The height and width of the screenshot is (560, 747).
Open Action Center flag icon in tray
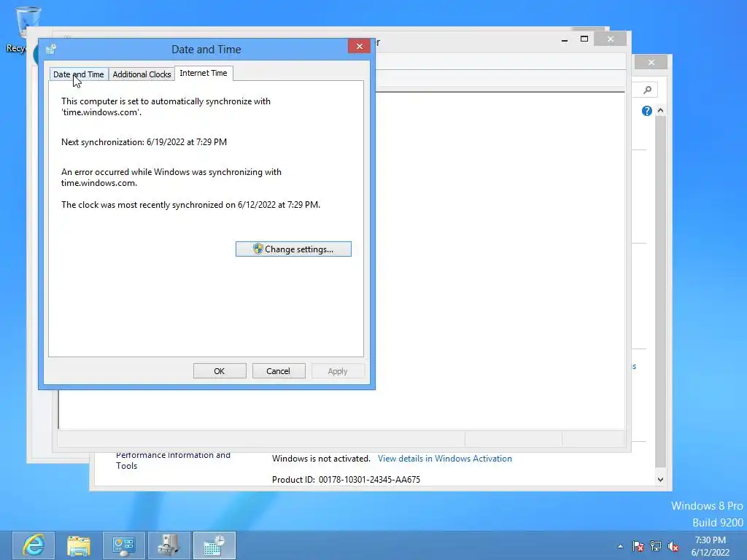point(638,546)
